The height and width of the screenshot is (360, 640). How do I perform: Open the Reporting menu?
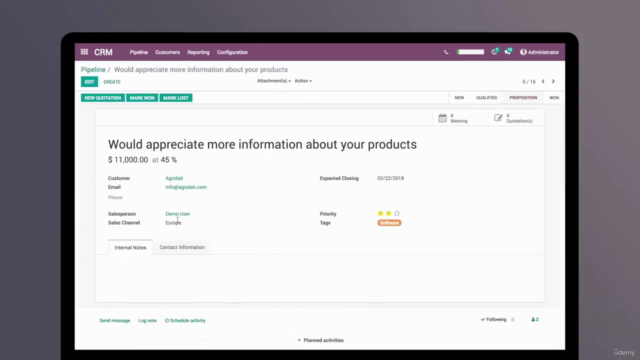[x=198, y=52]
